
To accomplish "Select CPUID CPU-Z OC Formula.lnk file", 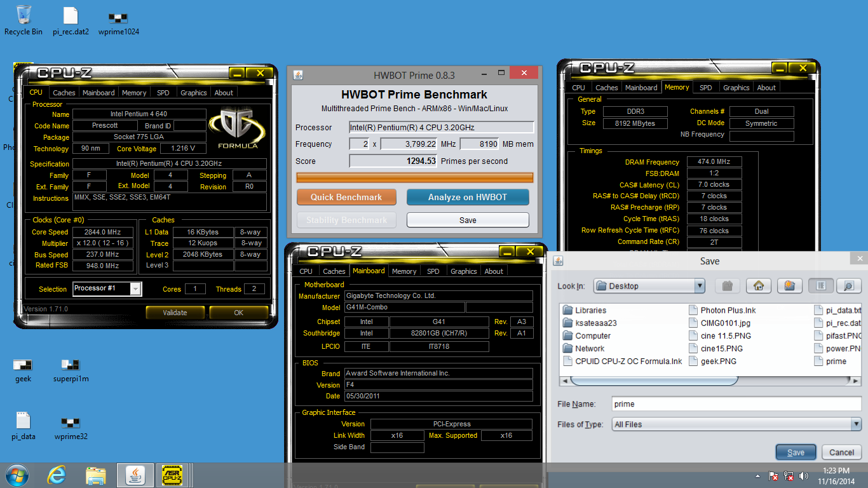I will [623, 361].
